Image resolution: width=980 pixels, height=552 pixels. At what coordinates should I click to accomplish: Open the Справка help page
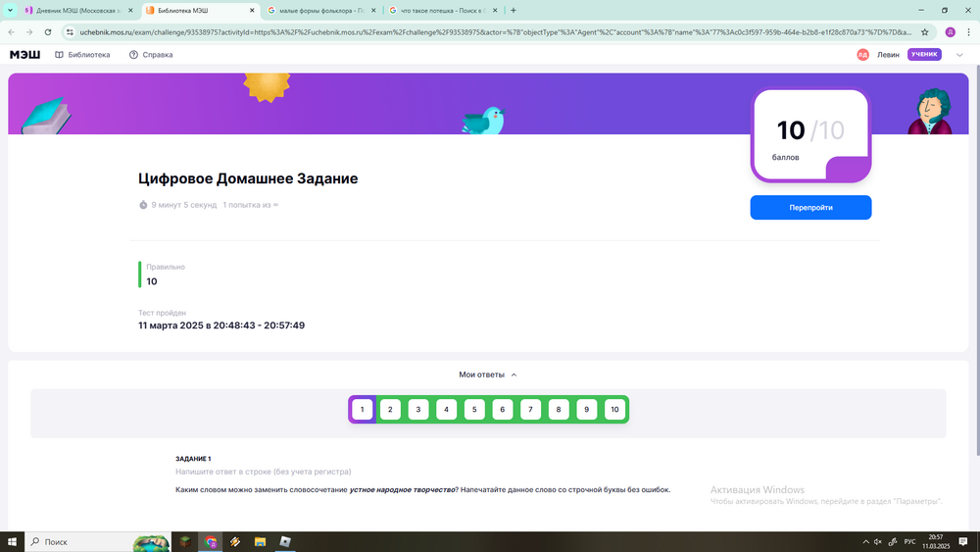click(151, 55)
